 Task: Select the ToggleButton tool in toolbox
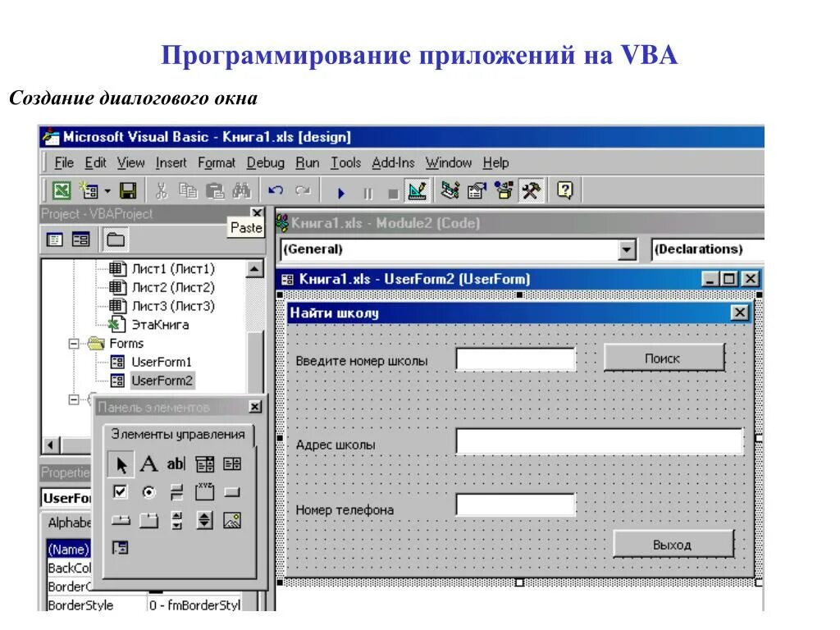pyautogui.click(x=176, y=492)
